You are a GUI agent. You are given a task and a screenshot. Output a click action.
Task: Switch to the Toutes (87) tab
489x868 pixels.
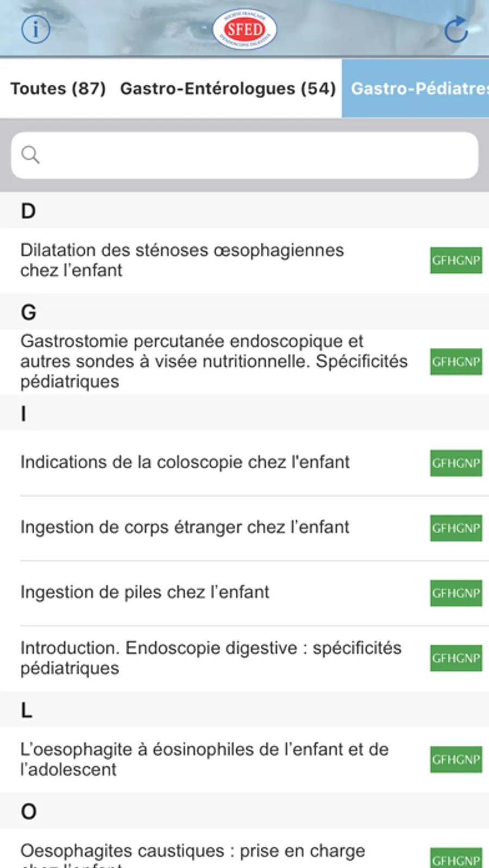(58, 89)
